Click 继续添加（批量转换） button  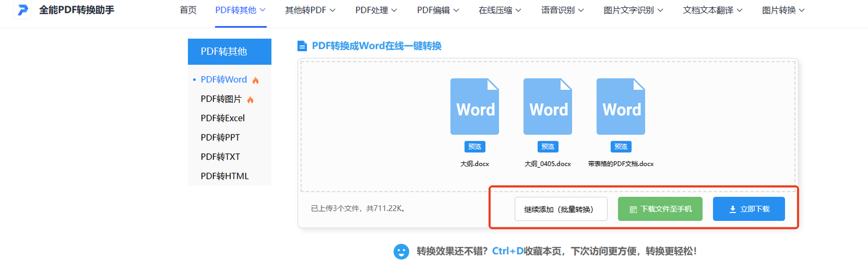pyautogui.click(x=561, y=209)
